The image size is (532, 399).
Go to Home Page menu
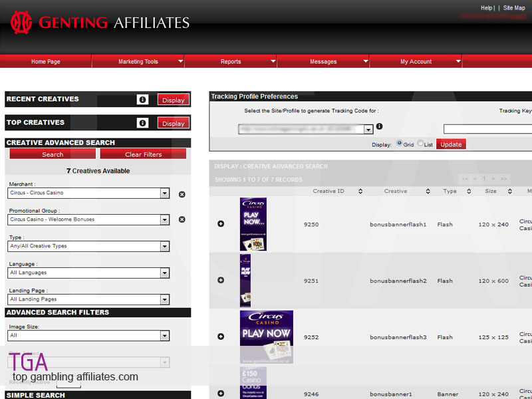pyautogui.click(x=46, y=61)
